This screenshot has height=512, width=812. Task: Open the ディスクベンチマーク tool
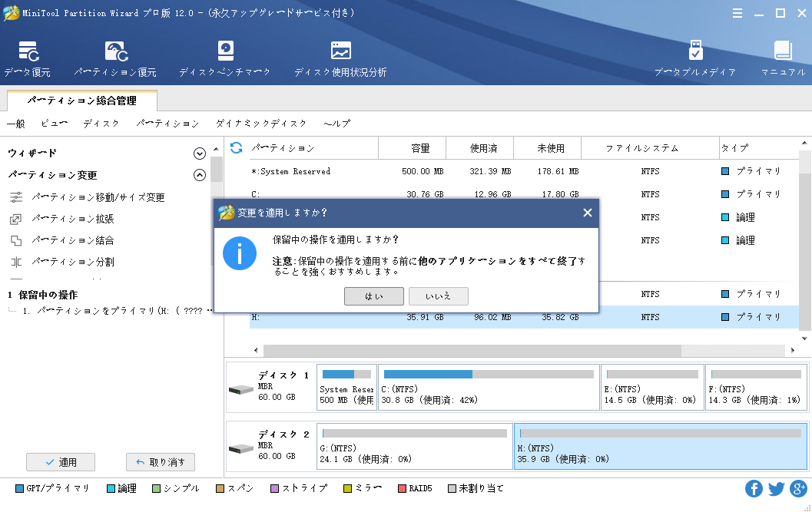(225, 60)
